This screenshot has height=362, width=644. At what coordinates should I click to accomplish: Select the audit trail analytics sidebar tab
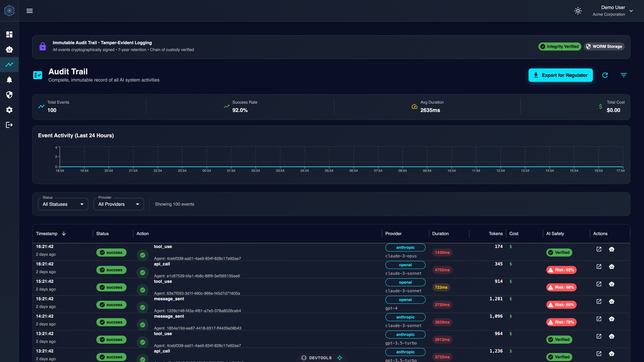[x=9, y=65]
